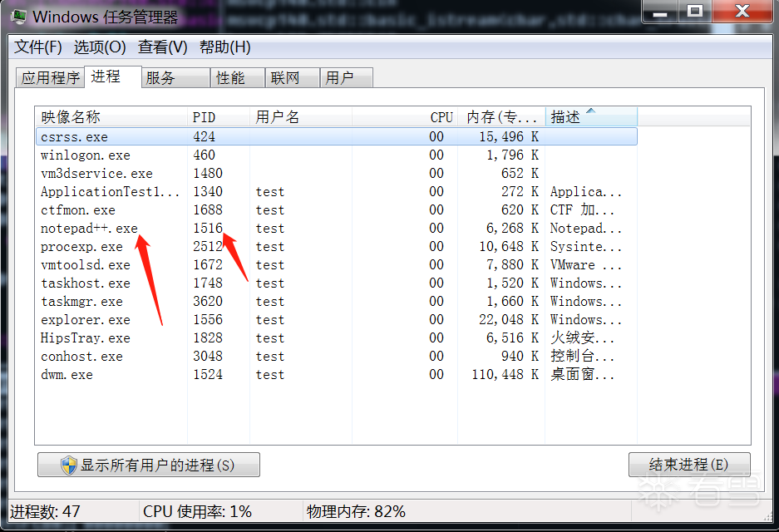Sort by 用户名 column header
The height and width of the screenshot is (532, 779).
pos(301,117)
